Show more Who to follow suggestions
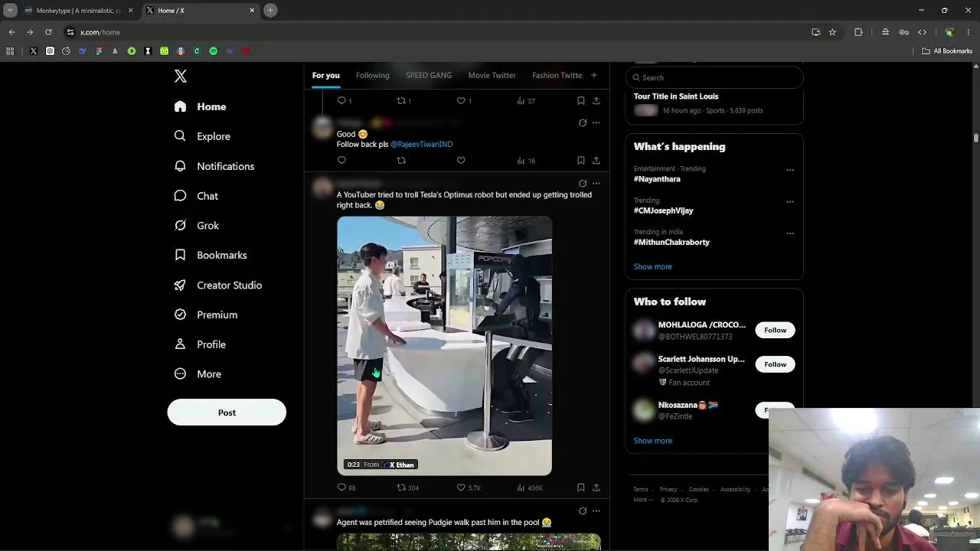This screenshot has height=551, width=980. [652, 441]
